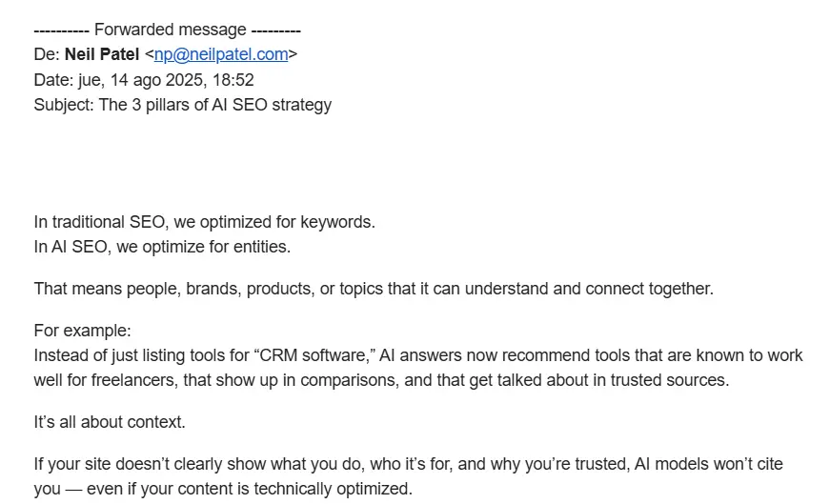Click the paragraph starting 'If your site doesn't clearly'
This screenshot has width=830, height=504.
coord(408,476)
